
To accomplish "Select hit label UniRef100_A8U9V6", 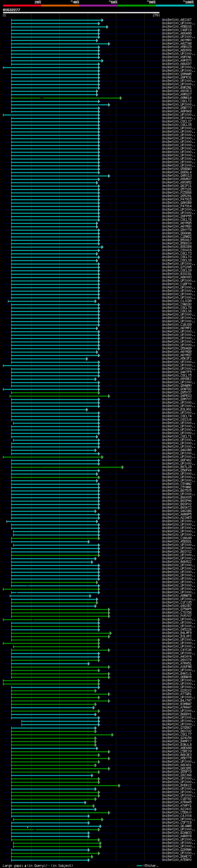I will tap(177, 50).
